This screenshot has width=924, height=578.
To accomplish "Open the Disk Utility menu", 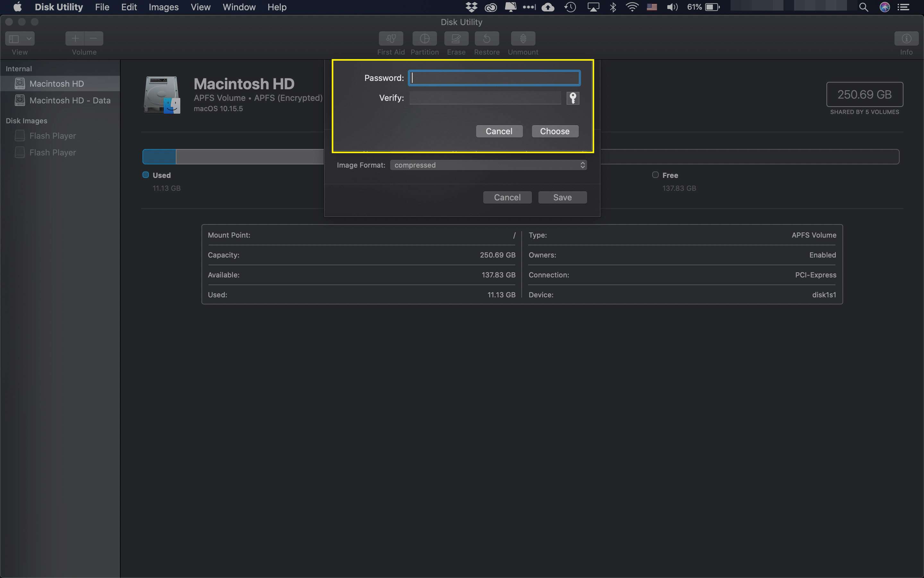I will click(x=59, y=7).
